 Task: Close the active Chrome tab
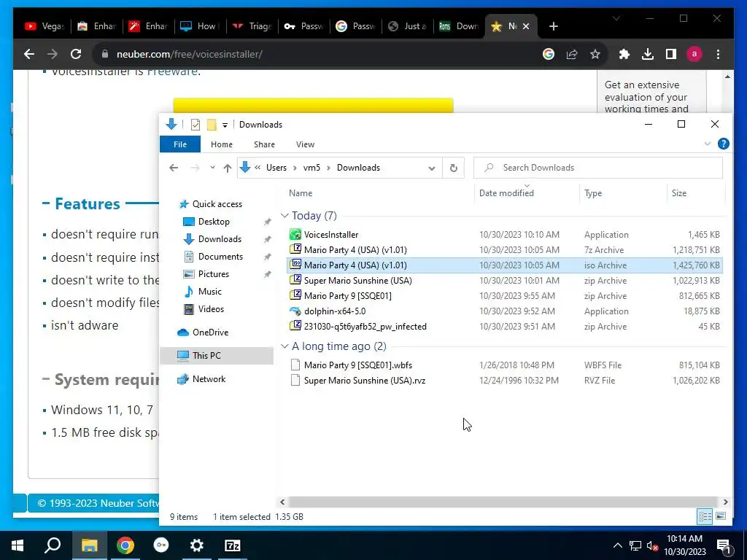coord(526,26)
